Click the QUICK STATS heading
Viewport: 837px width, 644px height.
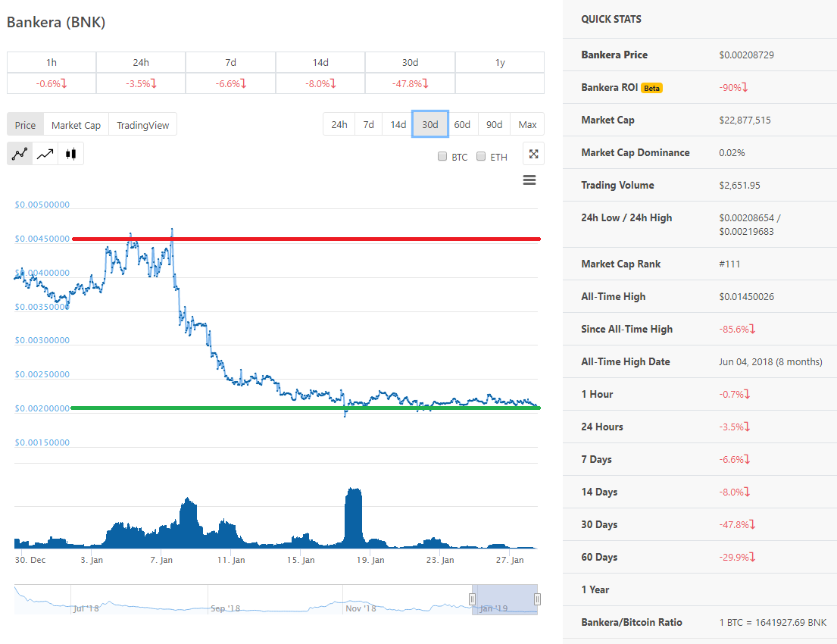[611, 19]
